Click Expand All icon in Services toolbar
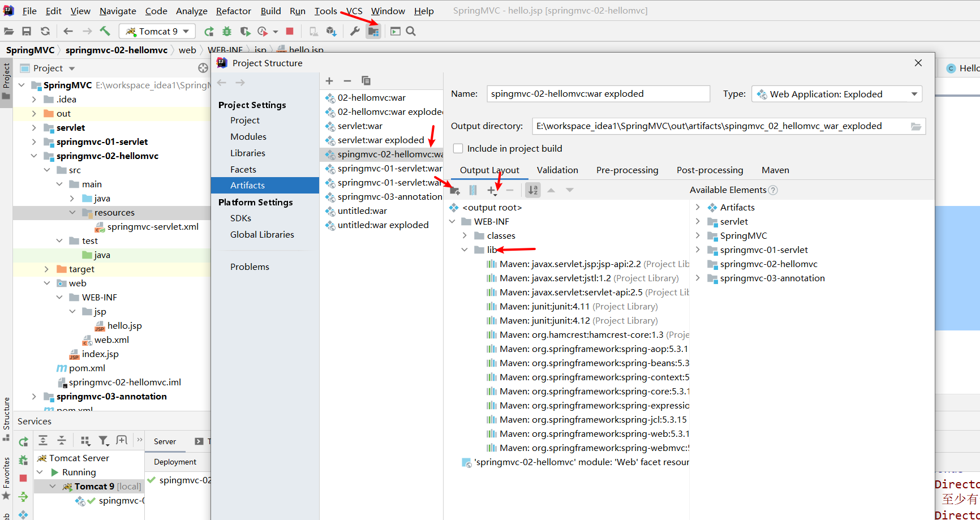 point(43,440)
